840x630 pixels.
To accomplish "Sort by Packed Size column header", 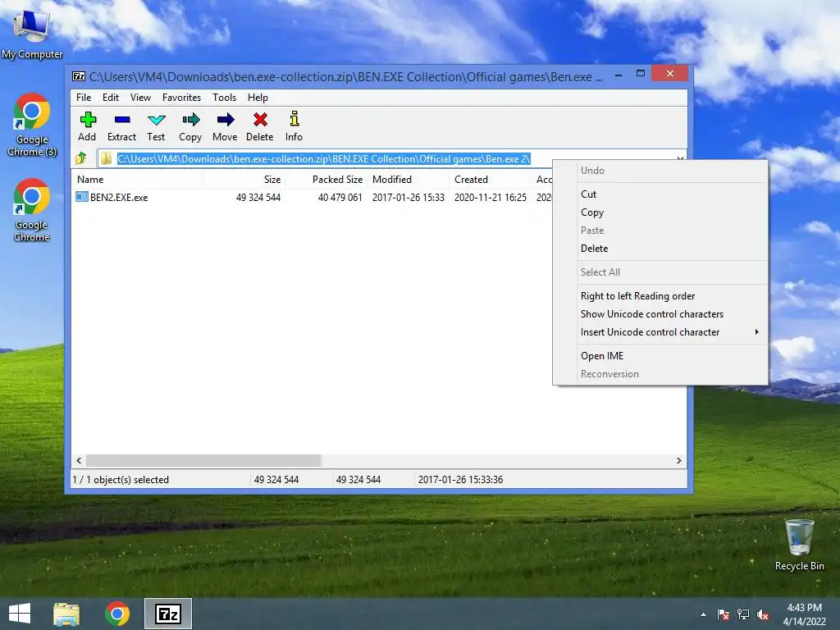I will tap(326, 180).
